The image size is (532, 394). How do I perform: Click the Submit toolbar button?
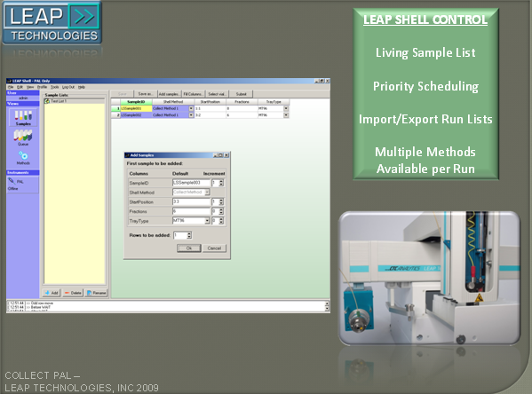pos(241,94)
